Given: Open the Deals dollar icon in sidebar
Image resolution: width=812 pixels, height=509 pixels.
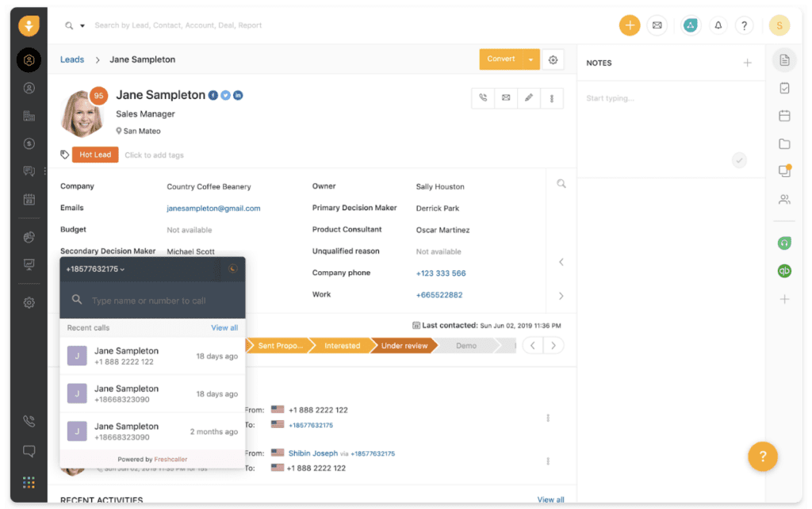Looking at the screenshot, I should 29,144.
